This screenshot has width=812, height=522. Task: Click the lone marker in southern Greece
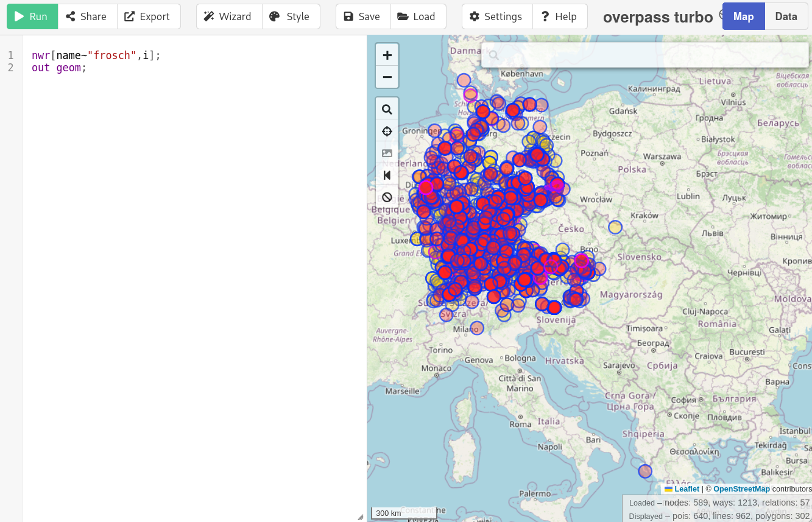[x=645, y=471]
